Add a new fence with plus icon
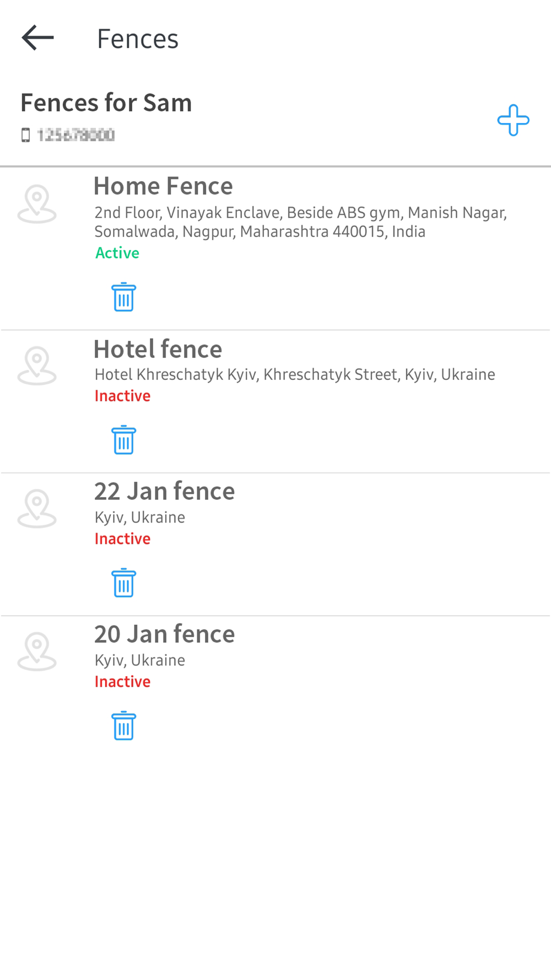Image resolution: width=551 pixels, height=980 pixels. coord(513,120)
